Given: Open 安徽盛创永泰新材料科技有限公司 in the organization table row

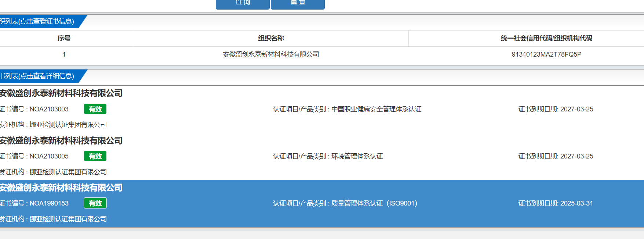Looking at the screenshot, I should tap(271, 54).
